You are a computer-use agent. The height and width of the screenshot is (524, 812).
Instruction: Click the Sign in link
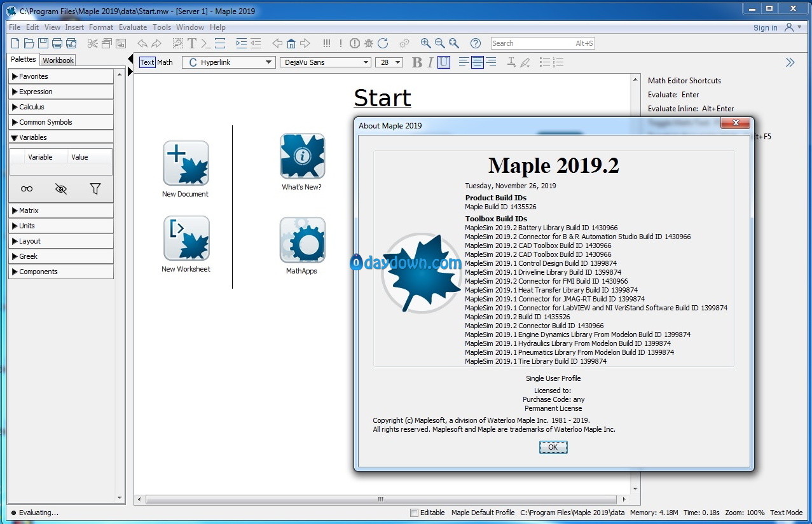click(766, 28)
